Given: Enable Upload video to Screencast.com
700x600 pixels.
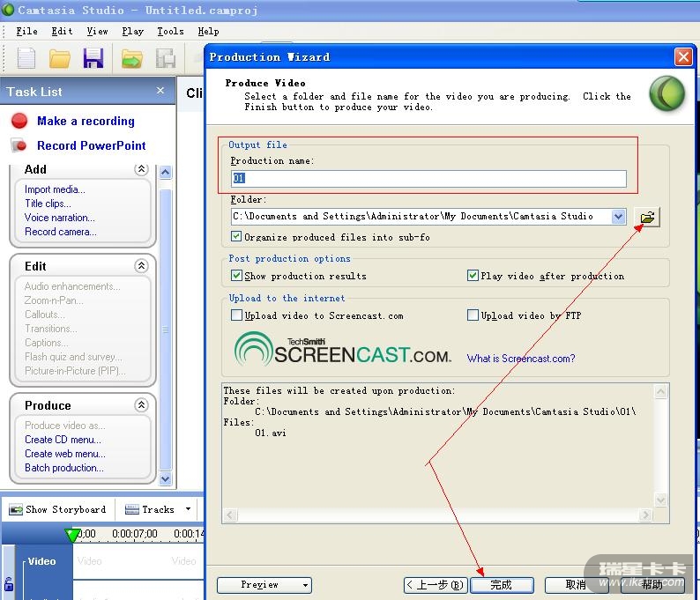Looking at the screenshot, I should (236, 315).
